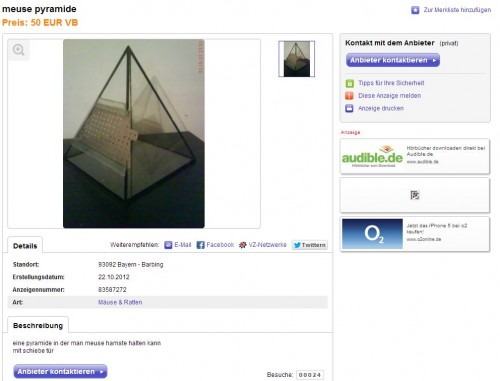Open the Details tab

25,246
